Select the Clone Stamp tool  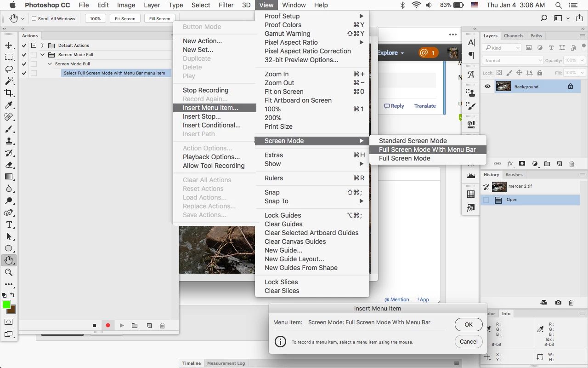(9, 141)
